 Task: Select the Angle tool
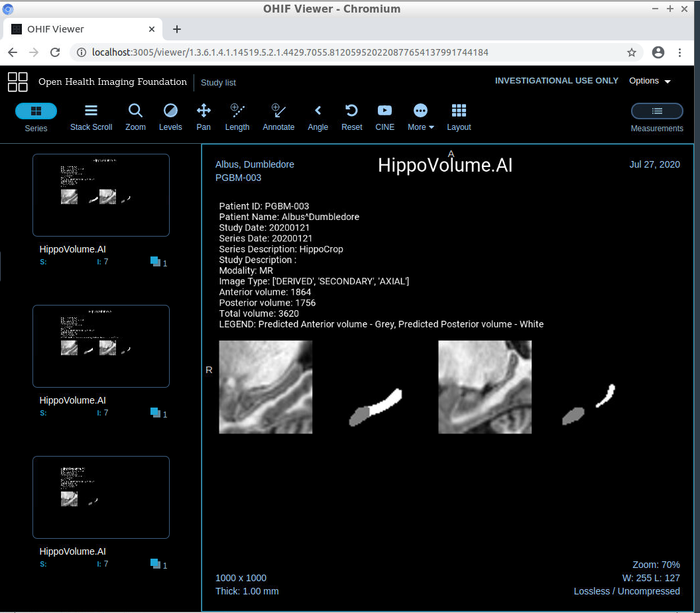tap(318, 117)
